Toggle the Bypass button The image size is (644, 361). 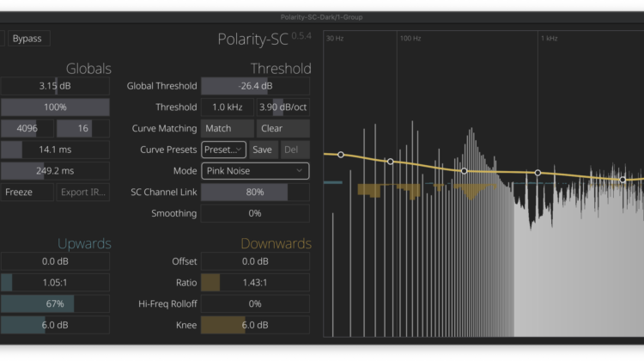(28, 38)
